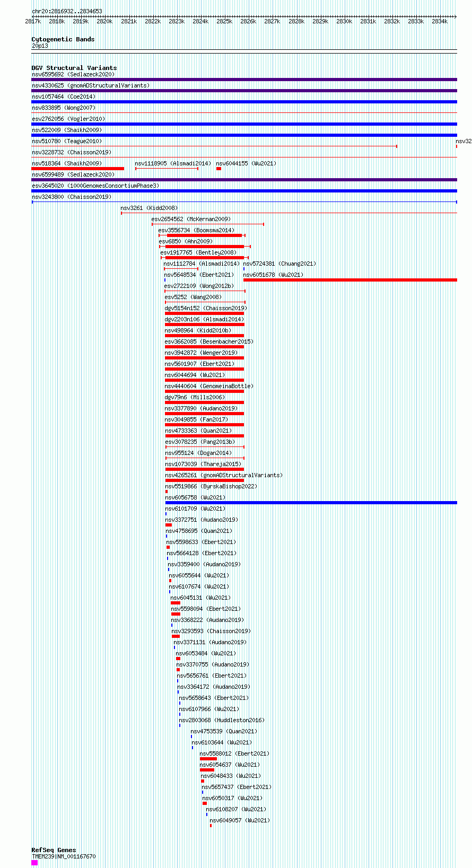Click the nsv6595692 (Sedlazeck2020) variant label
This screenshot has width=472, height=868.
coord(73,74)
